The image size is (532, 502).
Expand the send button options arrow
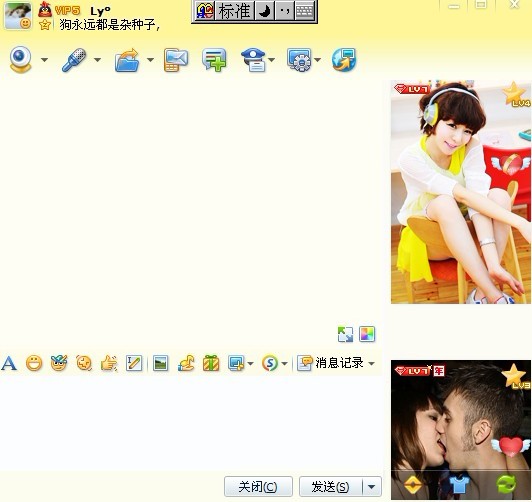point(372,487)
